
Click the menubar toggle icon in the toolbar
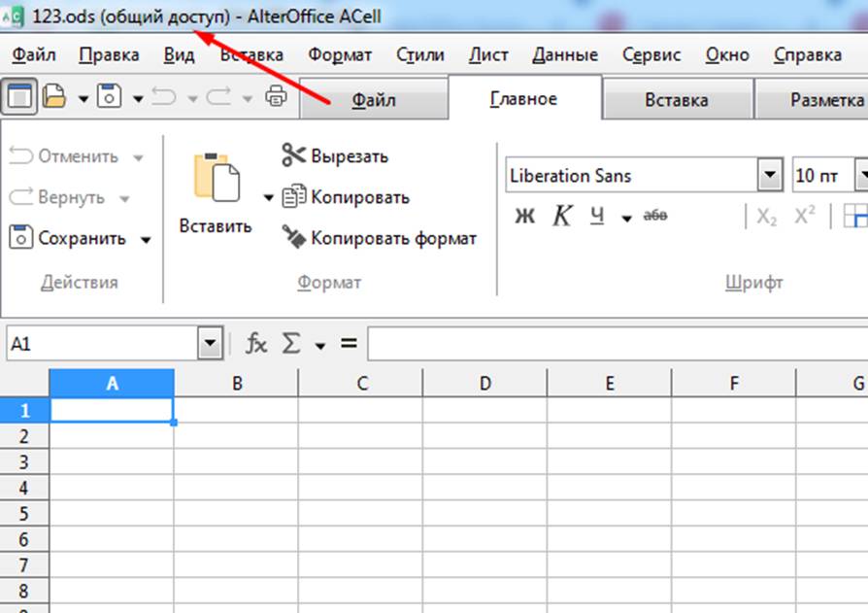tap(18, 97)
